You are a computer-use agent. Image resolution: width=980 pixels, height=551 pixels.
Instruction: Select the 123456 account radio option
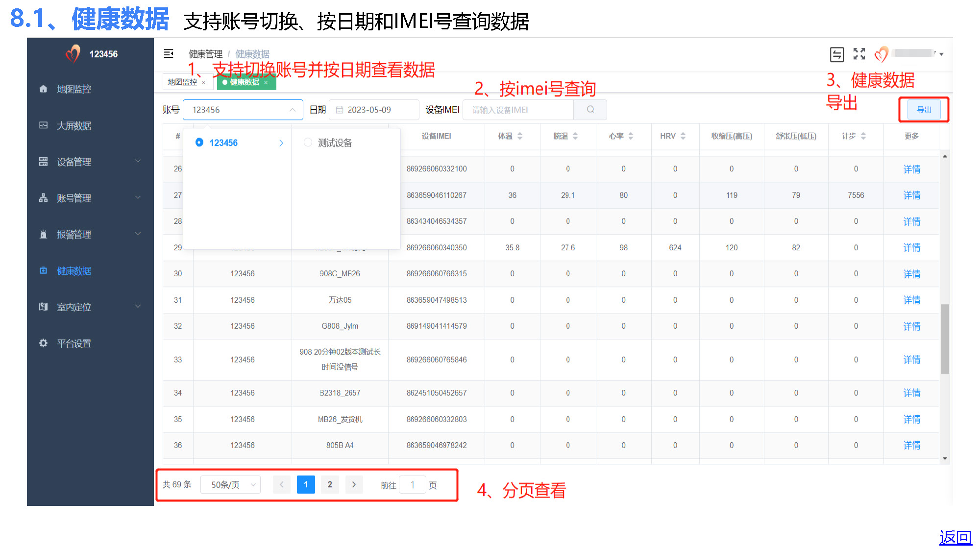tap(199, 143)
